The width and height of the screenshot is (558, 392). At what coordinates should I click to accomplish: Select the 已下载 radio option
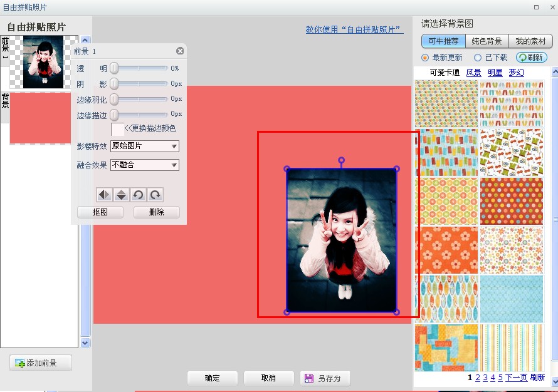tap(478, 58)
